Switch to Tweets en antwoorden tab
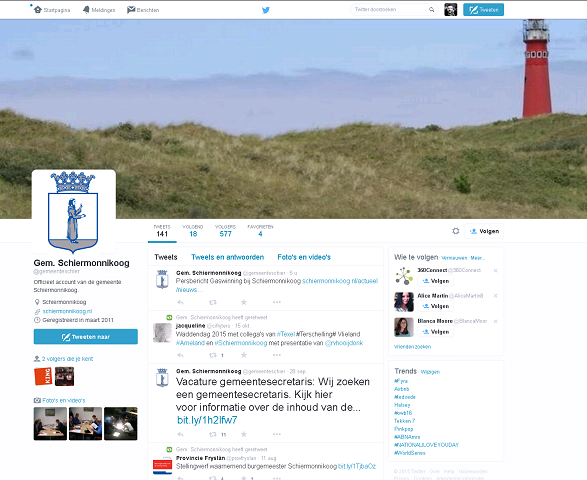This screenshot has height=480, width=587. tap(228, 257)
